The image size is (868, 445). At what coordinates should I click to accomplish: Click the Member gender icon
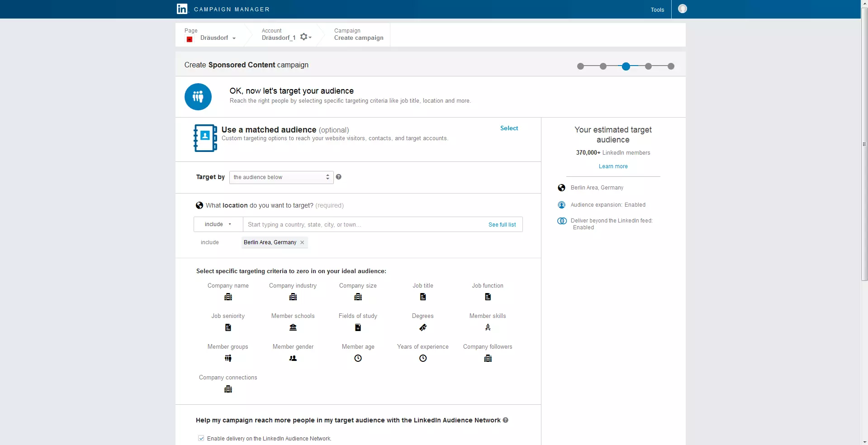tap(293, 358)
